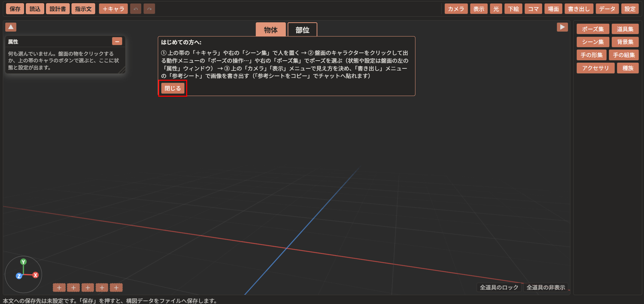Click the 属性 window resize grip corner
This screenshot has width=644, height=304.
click(122, 71)
